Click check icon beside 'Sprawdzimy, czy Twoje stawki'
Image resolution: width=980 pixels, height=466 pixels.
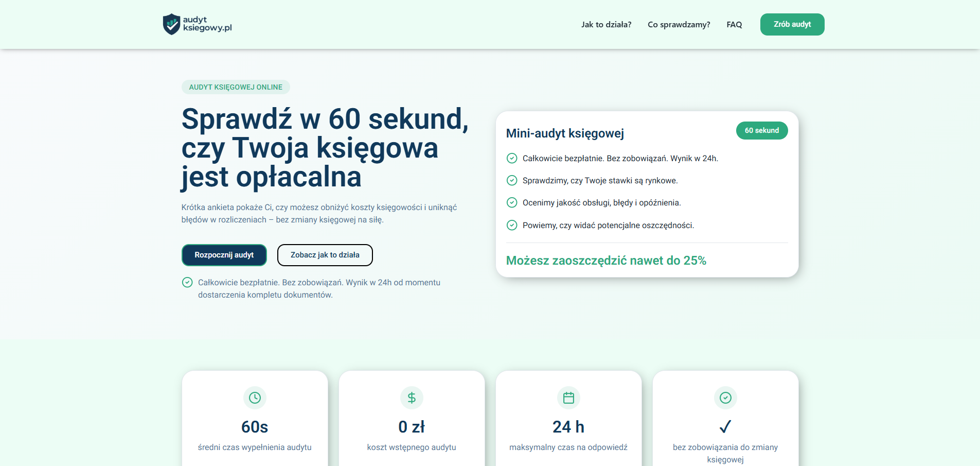[512, 180]
